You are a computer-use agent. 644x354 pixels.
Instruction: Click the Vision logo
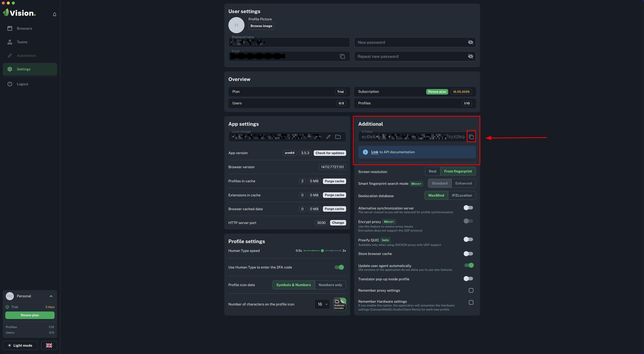click(x=19, y=13)
